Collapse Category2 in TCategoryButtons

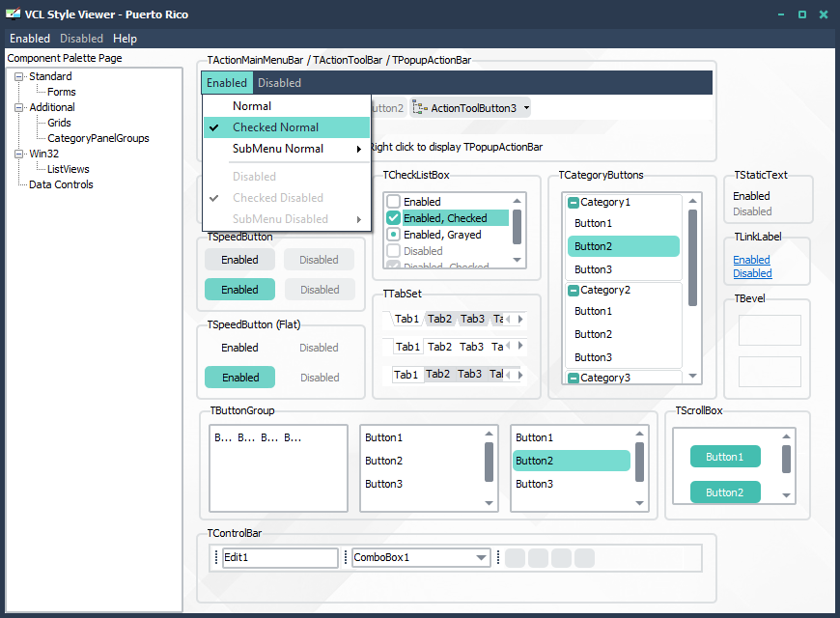(574, 291)
